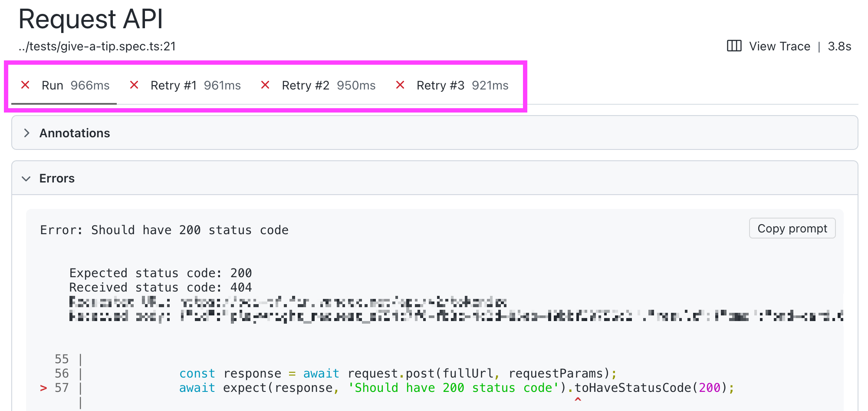Select the Run 966ms tab
This screenshot has height=411, width=868.
75,86
